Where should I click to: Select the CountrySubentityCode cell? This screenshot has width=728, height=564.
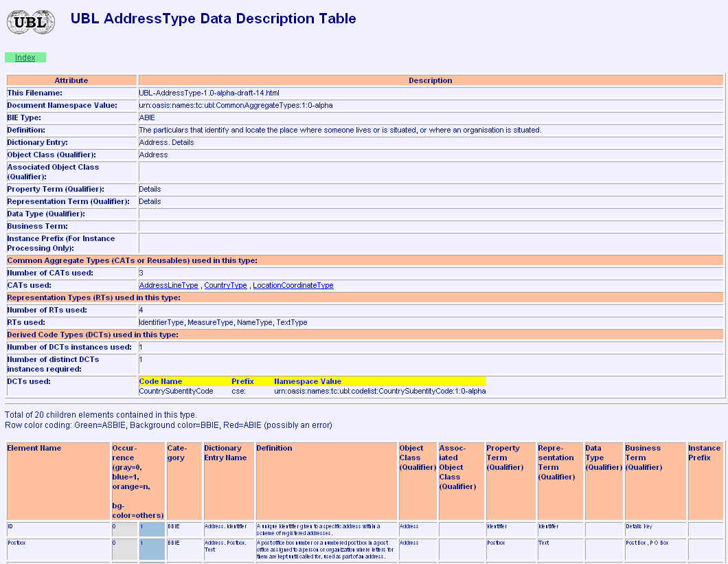point(176,391)
